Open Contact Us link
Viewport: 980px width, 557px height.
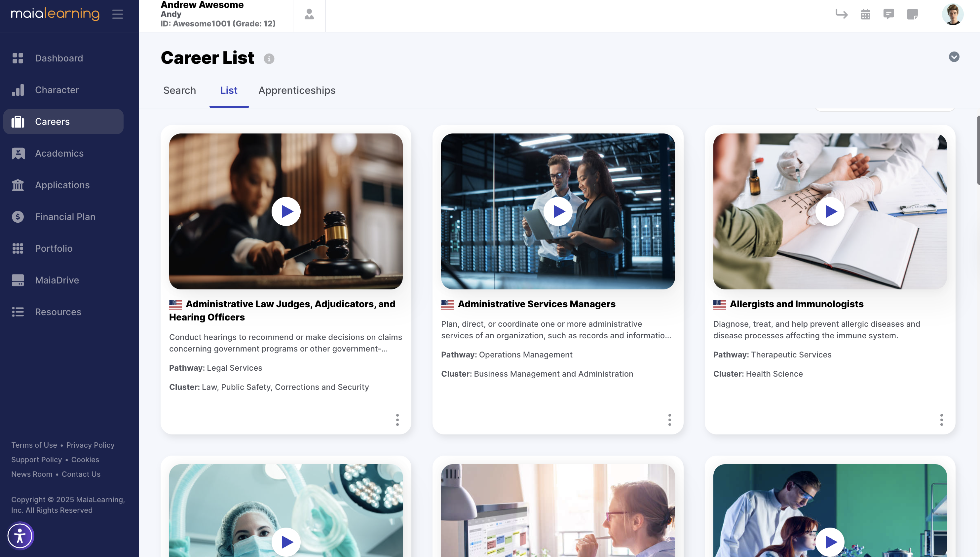tap(81, 474)
